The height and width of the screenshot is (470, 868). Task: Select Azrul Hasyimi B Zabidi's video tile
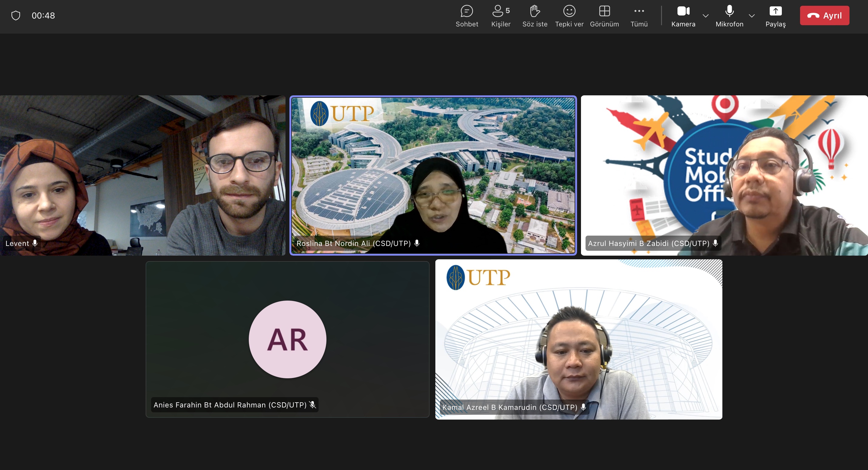tap(724, 175)
